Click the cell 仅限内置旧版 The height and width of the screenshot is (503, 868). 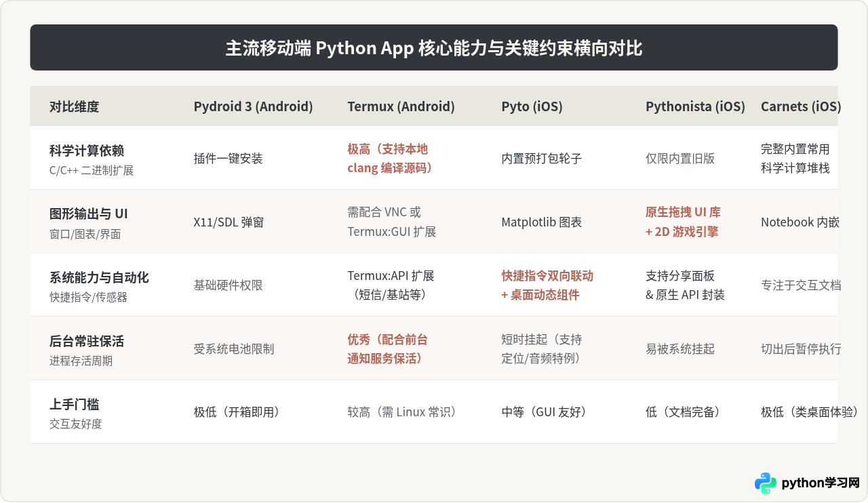680,159
